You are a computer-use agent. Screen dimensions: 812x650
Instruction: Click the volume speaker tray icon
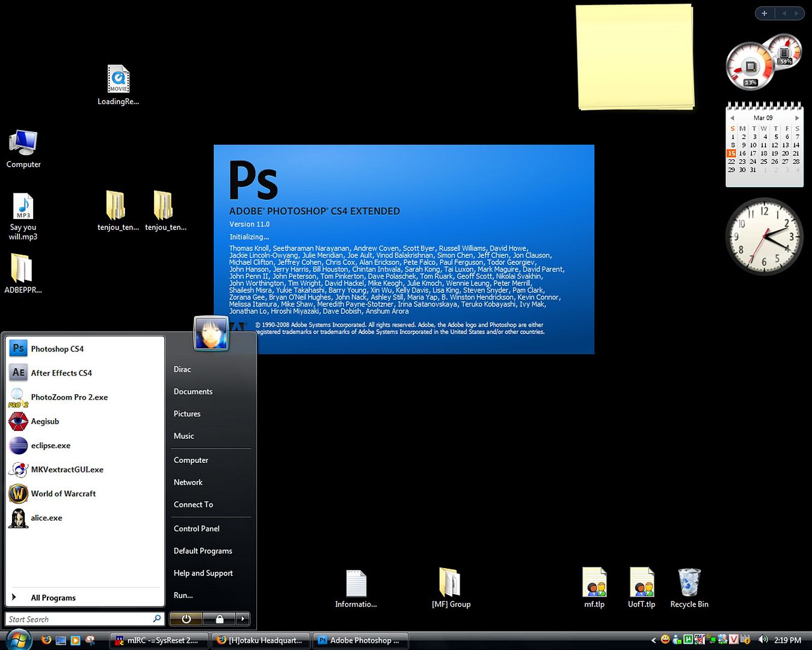point(763,640)
